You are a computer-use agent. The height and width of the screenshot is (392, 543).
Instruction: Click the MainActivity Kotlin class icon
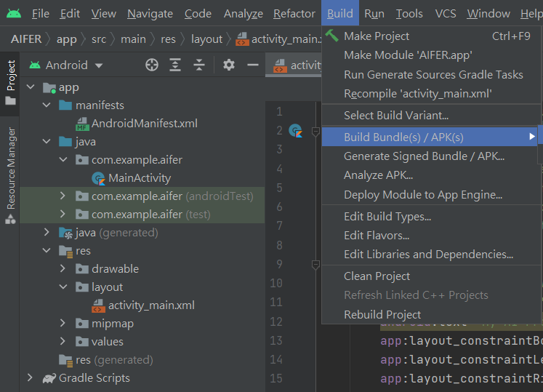coord(99,178)
